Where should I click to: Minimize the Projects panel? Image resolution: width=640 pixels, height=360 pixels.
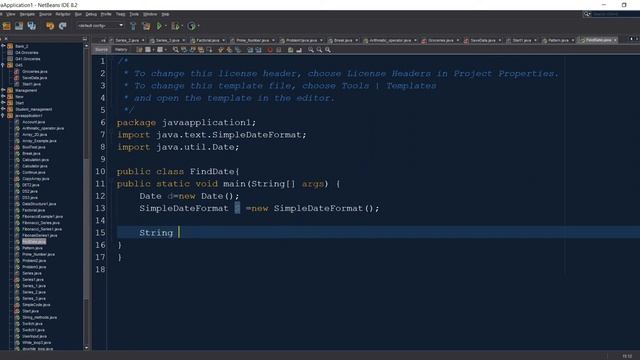[84, 39]
